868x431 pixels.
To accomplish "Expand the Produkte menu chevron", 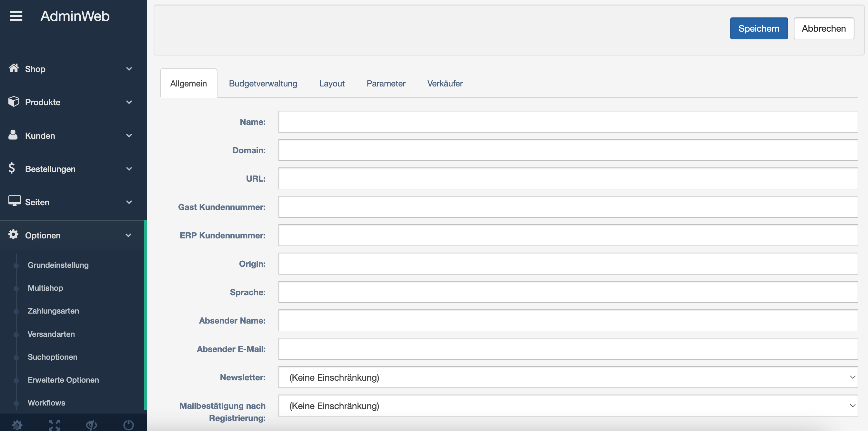I will (x=129, y=102).
